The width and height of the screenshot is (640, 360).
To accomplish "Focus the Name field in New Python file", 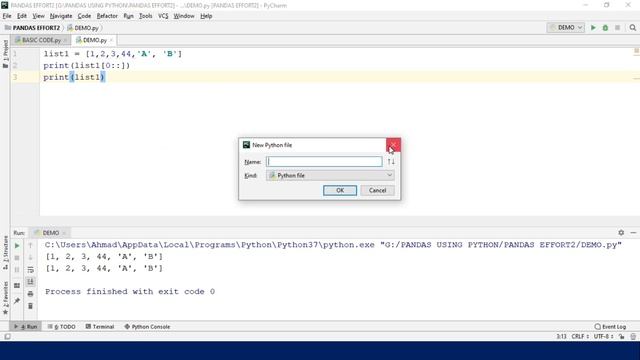I will point(324,162).
